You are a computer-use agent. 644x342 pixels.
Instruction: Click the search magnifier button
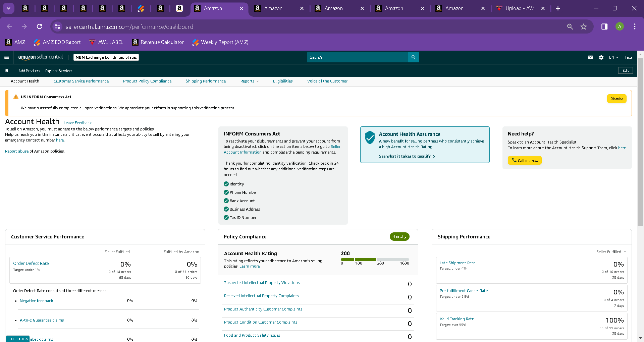pos(413,57)
